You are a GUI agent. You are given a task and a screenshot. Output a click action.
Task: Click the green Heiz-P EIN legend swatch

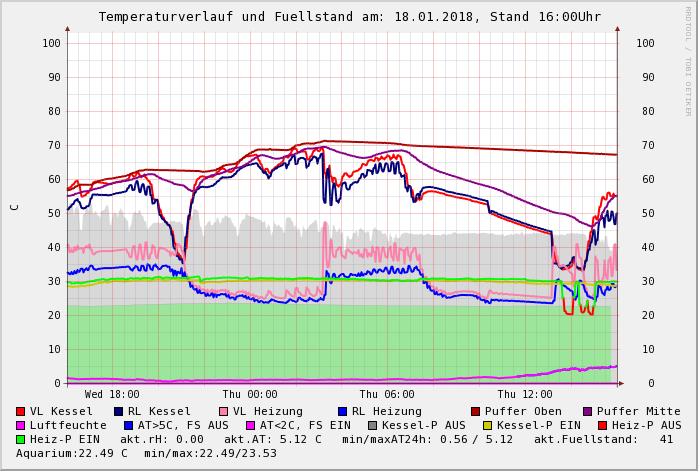(21, 440)
